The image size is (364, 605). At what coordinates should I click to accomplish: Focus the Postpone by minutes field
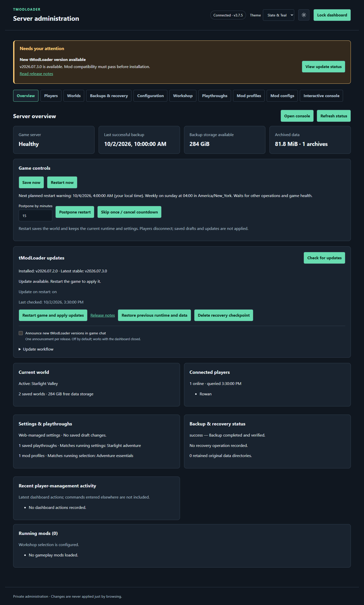(x=35, y=215)
